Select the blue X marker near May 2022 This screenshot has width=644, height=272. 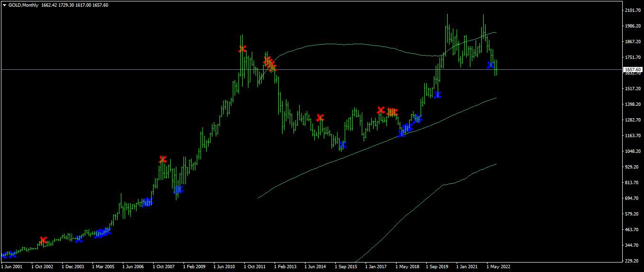pos(491,65)
